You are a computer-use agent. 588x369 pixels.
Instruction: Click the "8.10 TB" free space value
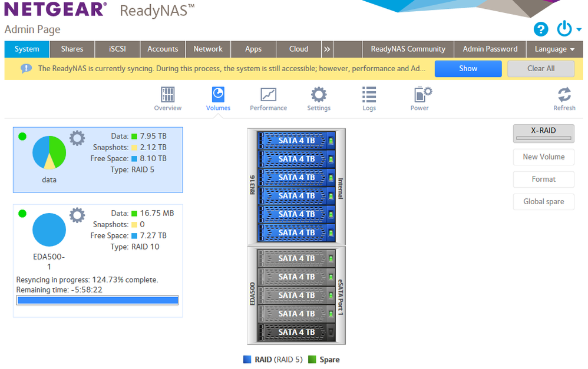(x=153, y=159)
